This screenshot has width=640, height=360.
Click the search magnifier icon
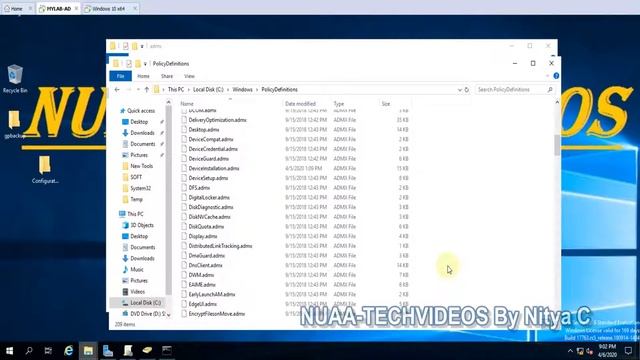[x=550, y=89]
